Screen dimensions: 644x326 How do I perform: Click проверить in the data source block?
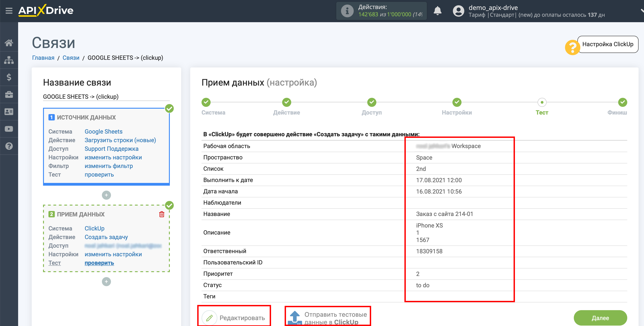[99, 175]
